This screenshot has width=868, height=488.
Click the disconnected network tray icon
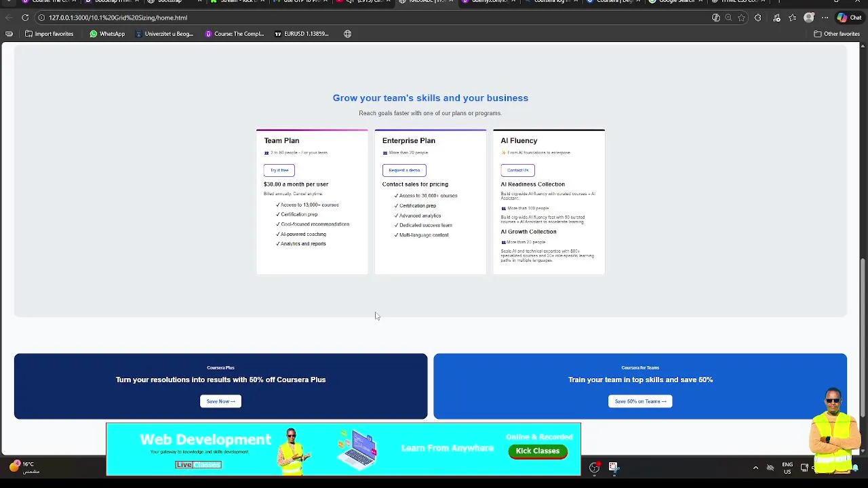(x=770, y=468)
